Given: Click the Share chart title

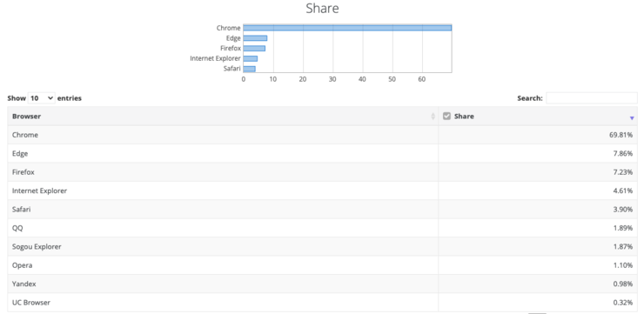Looking at the screenshot, I should 322,8.
